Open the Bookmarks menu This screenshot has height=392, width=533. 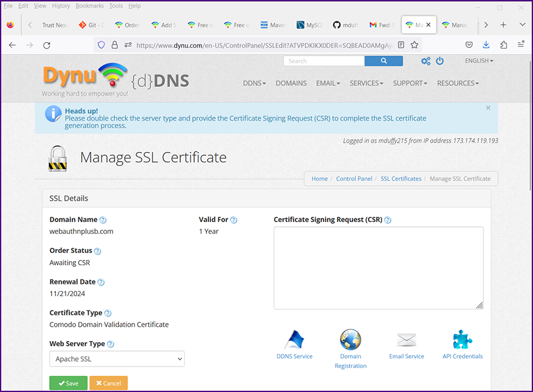(89, 6)
